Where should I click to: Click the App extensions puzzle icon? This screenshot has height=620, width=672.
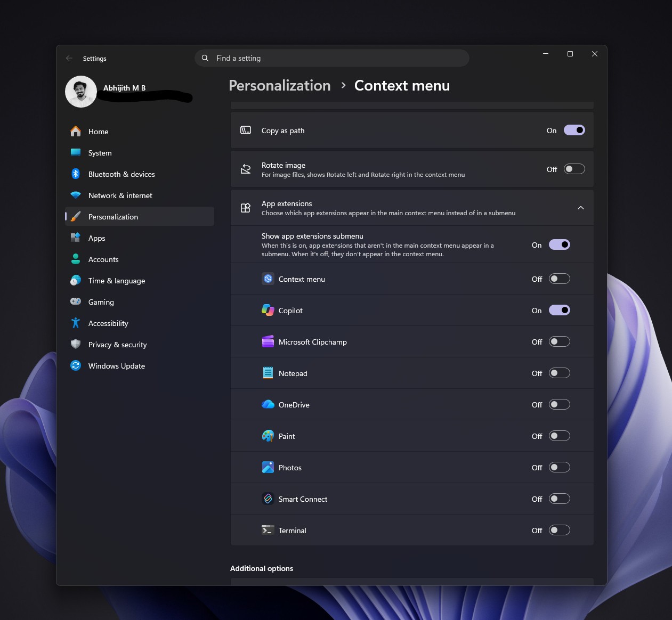246,208
